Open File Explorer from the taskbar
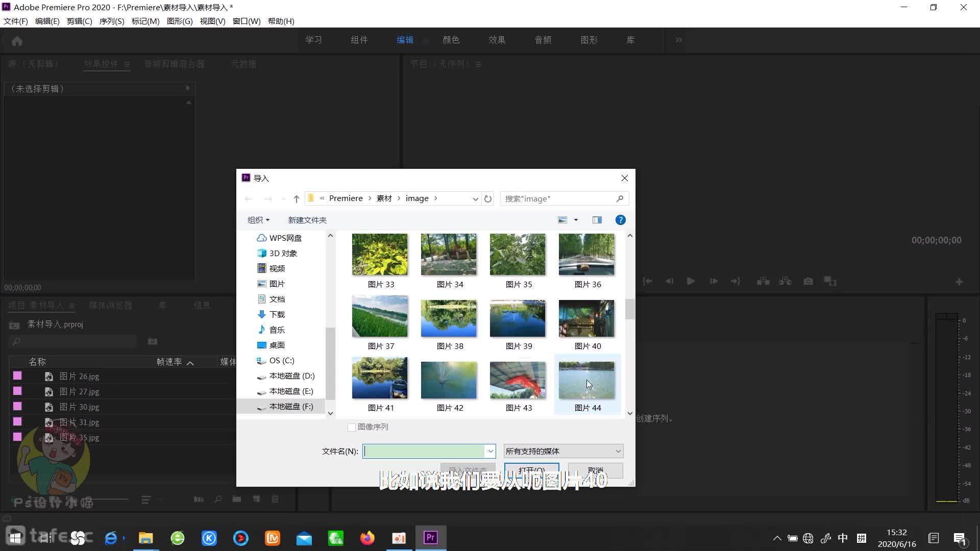980x551 pixels. (x=145, y=538)
